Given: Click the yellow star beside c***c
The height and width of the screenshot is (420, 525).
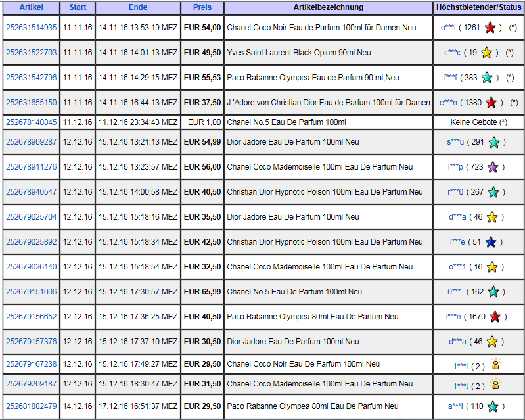Looking at the screenshot, I should (486, 53).
